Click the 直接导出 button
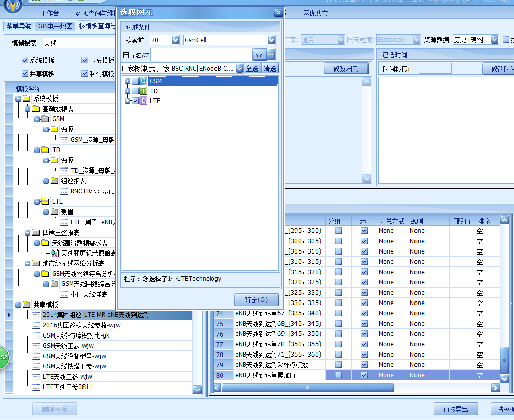Screen dimensions: 514x420 (456, 409)
